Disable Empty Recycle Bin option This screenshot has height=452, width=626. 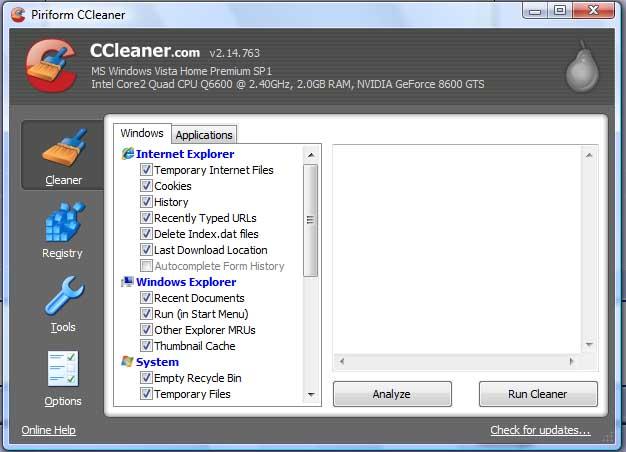pyautogui.click(x=147, y=378)
